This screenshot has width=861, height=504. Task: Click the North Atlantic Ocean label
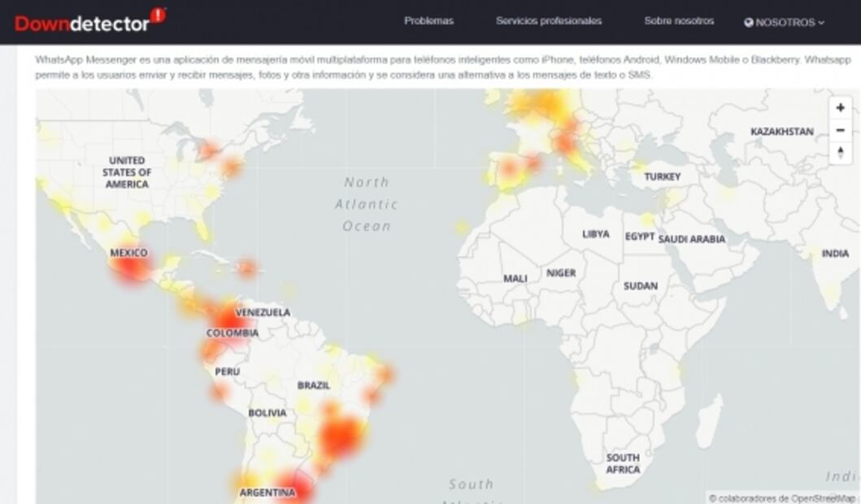[x=366, y=204]
